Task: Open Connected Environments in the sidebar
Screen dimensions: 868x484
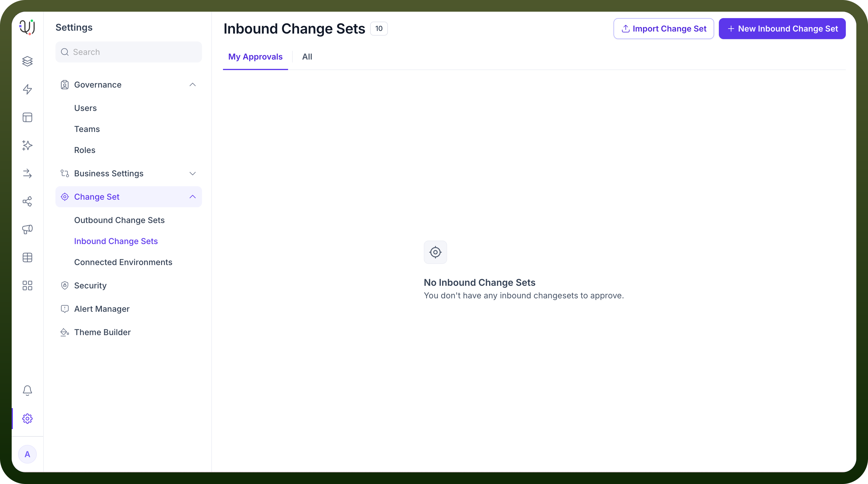Action: 123,262
